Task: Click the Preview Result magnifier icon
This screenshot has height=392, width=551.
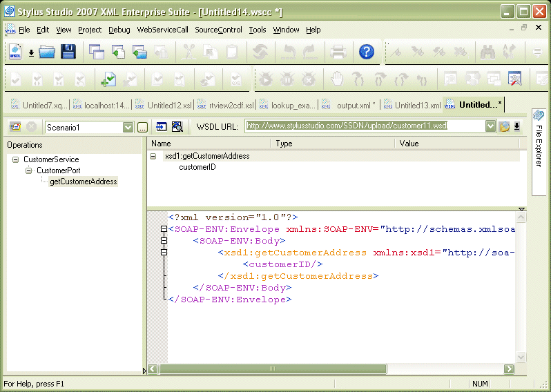Action: click(177, 127)
